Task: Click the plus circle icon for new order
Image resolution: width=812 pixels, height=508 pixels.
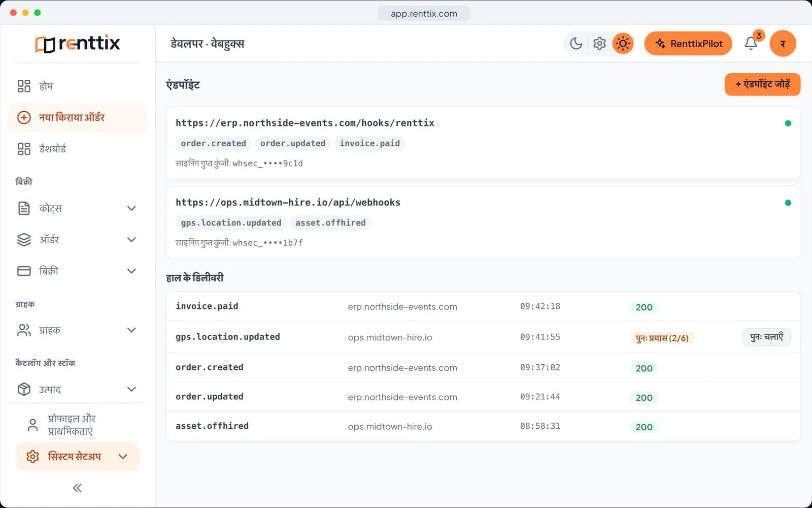Action: point(24,117)
